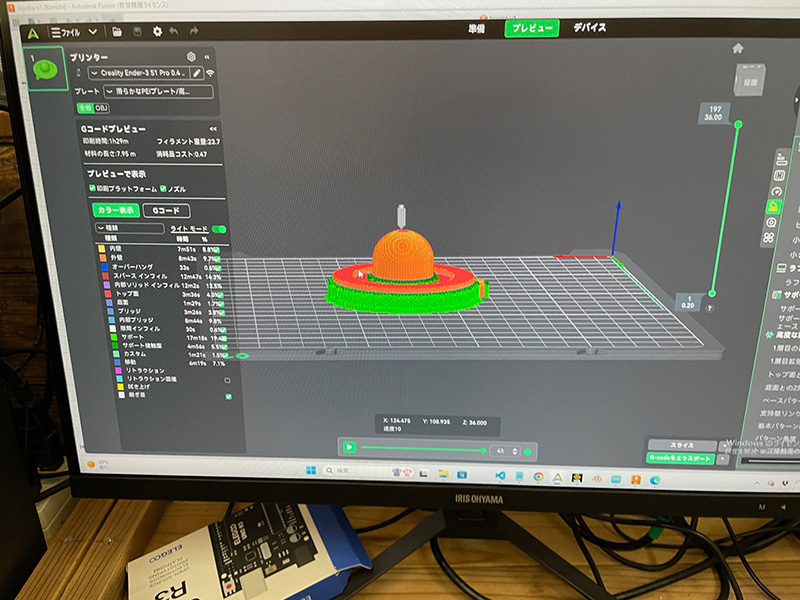Image resolution: width=800 pixels, height=600 pixels.
Task: Open the デバイス tab
Action: point(589,27)
